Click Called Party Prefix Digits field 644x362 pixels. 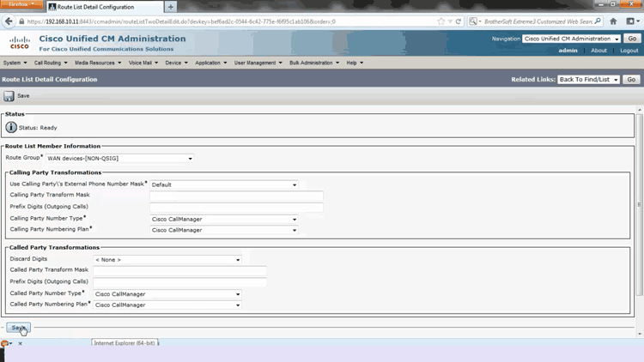point(179,282)
